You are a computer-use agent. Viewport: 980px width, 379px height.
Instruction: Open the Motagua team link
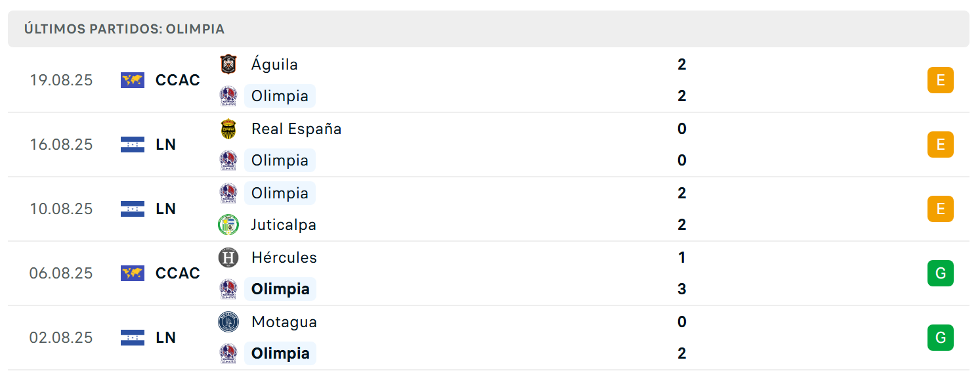click(284, 322)
